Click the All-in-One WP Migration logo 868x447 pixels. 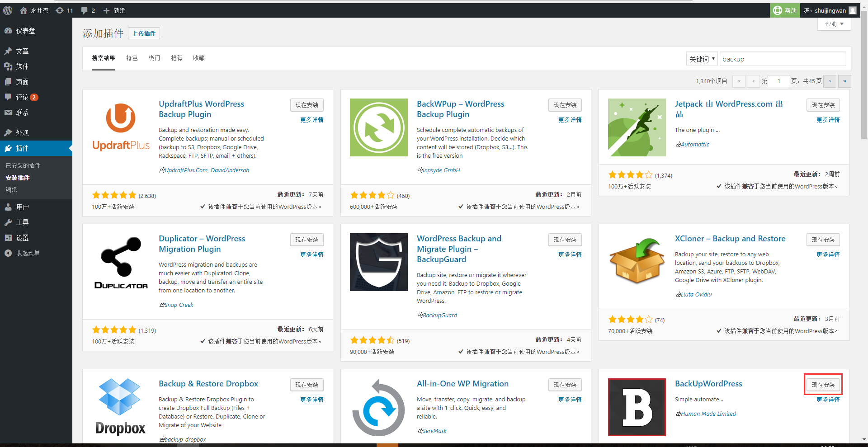point(379,407)
